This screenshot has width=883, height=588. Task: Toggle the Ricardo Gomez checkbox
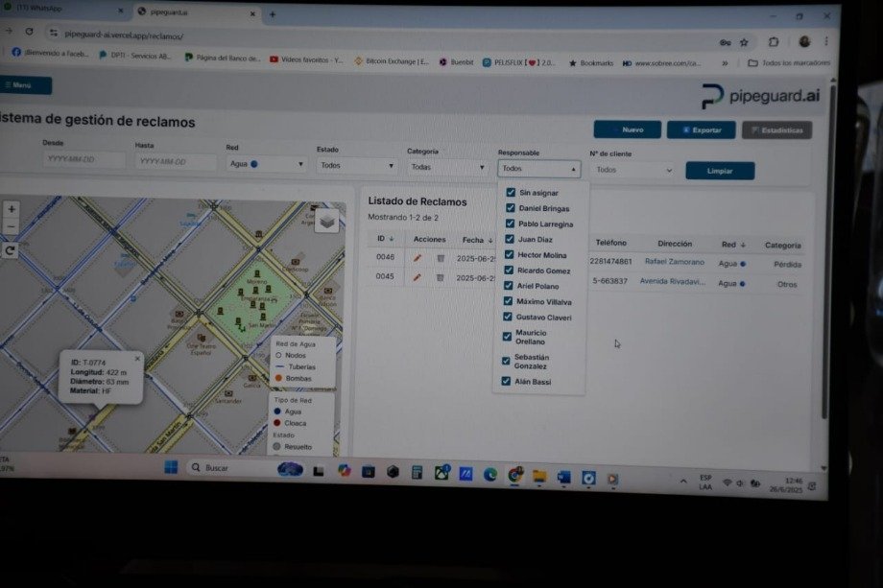click(509, 270)
